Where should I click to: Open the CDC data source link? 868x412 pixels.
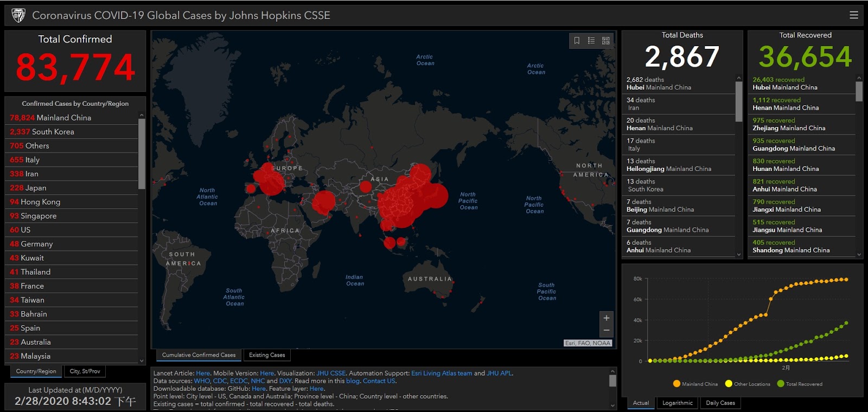(220, 381)
